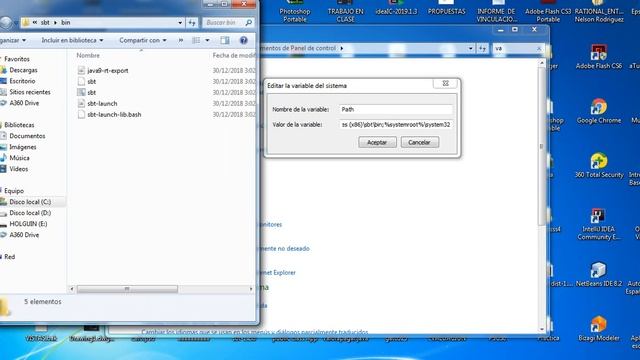Viewport: 640px width, 360px height.
Task: Clear the Control Panel search box with X
Action: 539,49
